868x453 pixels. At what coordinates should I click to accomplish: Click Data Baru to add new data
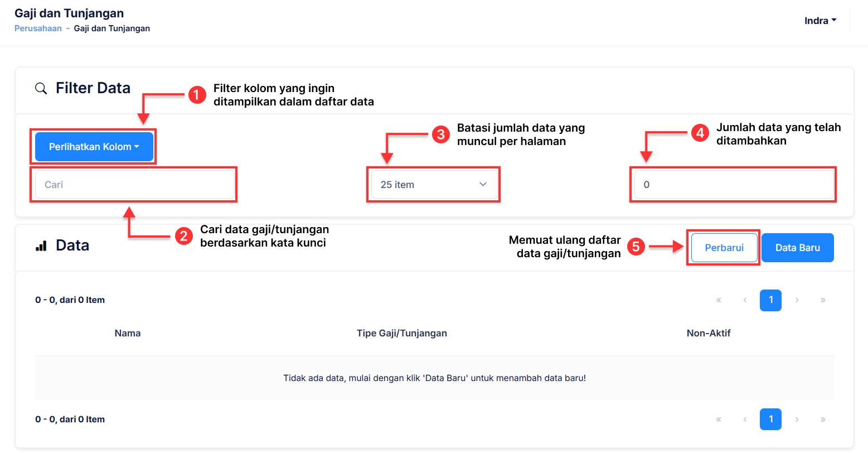797,247
